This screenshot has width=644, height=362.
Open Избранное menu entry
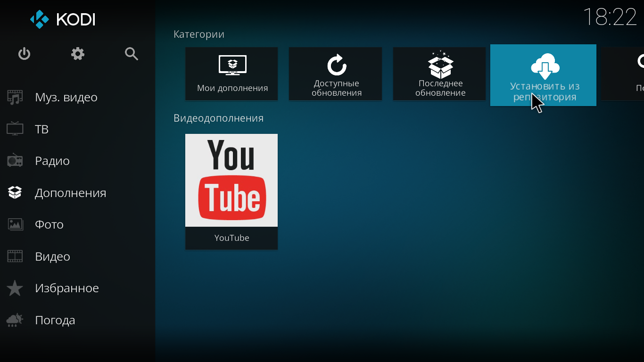(67, 288)
